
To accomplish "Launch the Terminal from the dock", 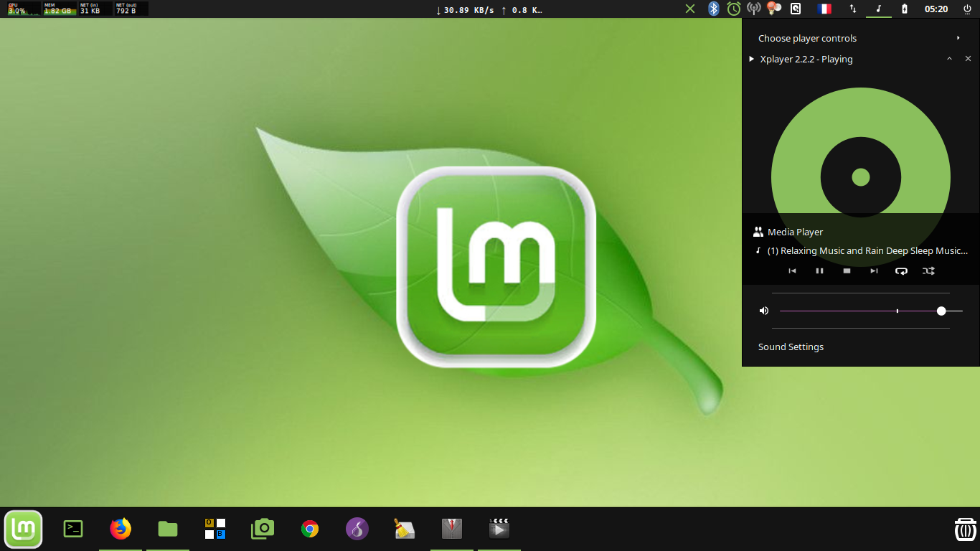I will coord(72,529).
